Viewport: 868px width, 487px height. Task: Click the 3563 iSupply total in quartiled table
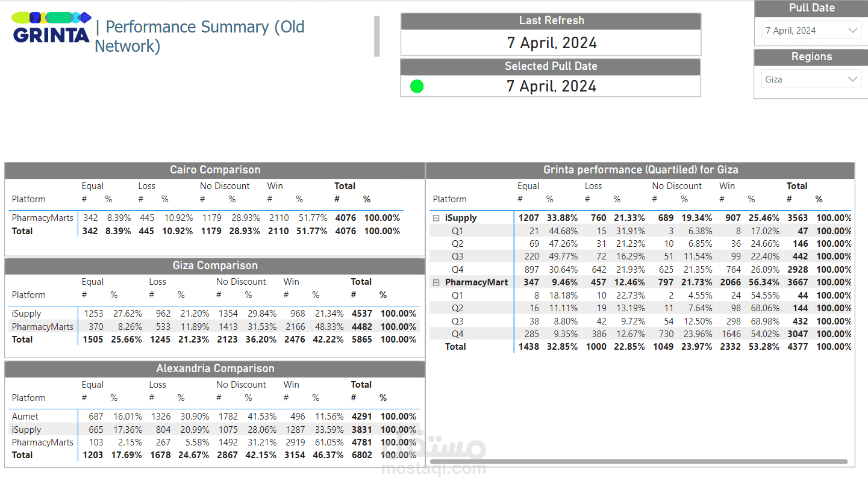(798, 219)
